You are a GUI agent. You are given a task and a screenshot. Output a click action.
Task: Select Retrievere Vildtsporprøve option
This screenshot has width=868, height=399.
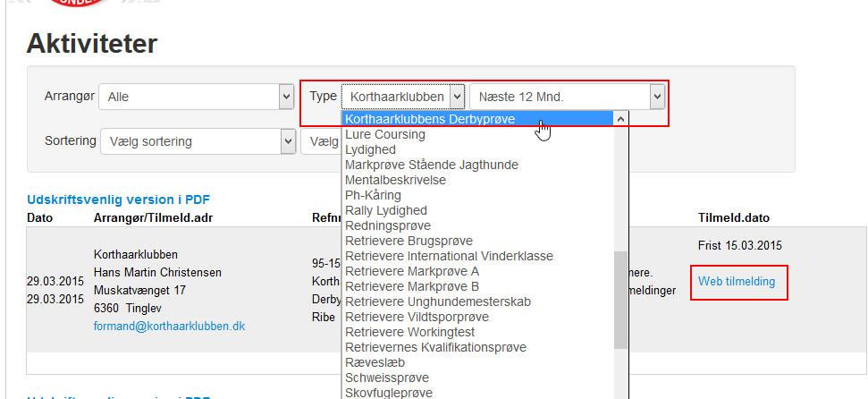pos(477,317)
